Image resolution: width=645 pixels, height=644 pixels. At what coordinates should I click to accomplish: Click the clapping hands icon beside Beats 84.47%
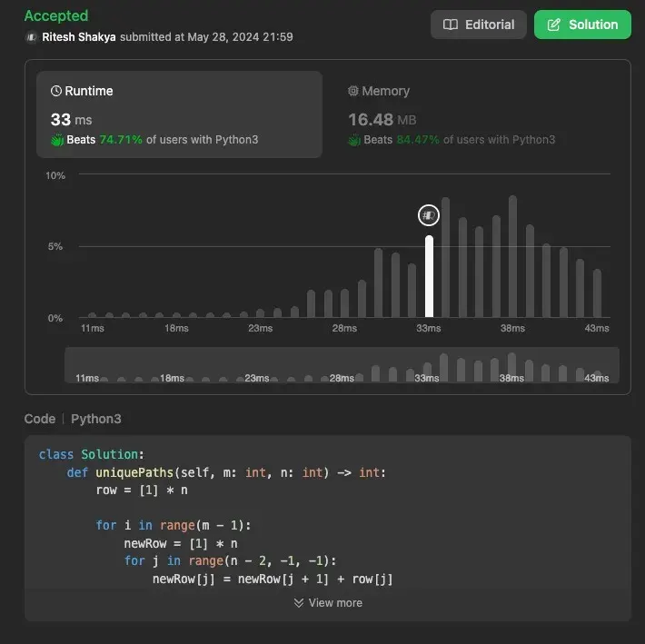click(354, 140)
